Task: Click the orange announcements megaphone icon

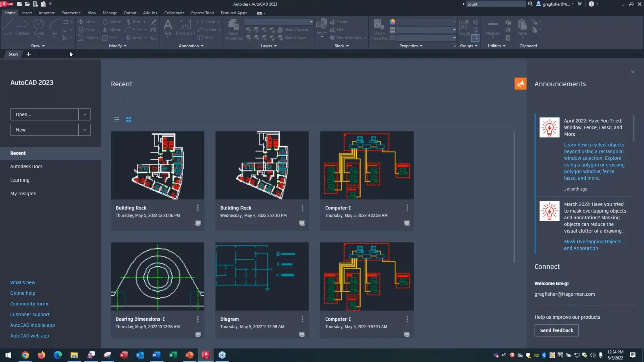Action: (520, 84)
